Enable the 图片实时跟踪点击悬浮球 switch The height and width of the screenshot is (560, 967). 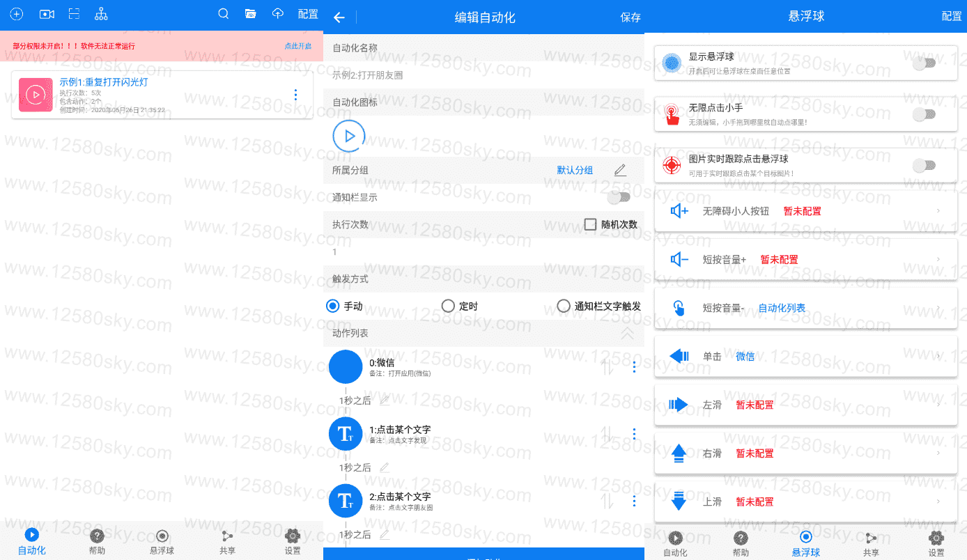[x=924, y=165]
